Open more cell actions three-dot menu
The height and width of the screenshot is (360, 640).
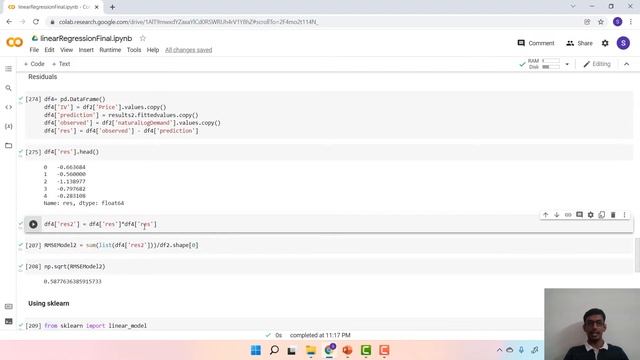[x=624, y=215]
